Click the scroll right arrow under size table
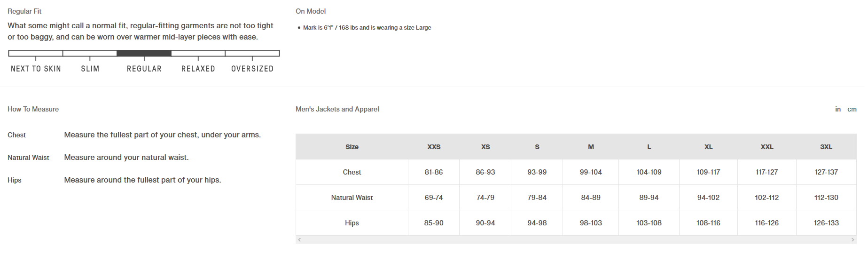This screenshot has width=868, height=255. point(853,240)
